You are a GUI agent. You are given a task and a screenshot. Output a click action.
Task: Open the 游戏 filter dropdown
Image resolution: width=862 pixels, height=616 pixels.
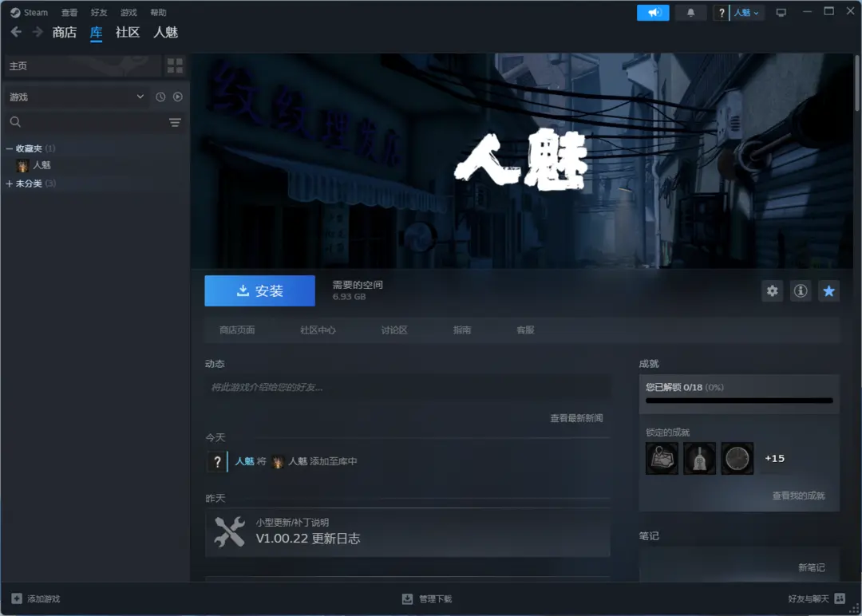(x=77, y=97)
